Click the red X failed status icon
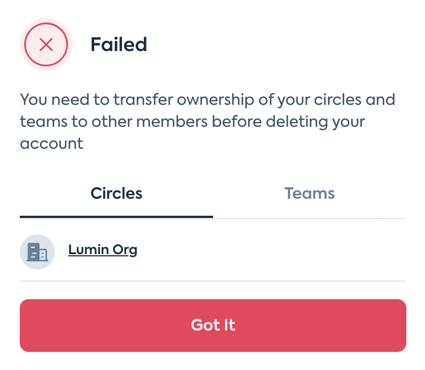Viewport: 425px width, 370px height. [46, 44]
